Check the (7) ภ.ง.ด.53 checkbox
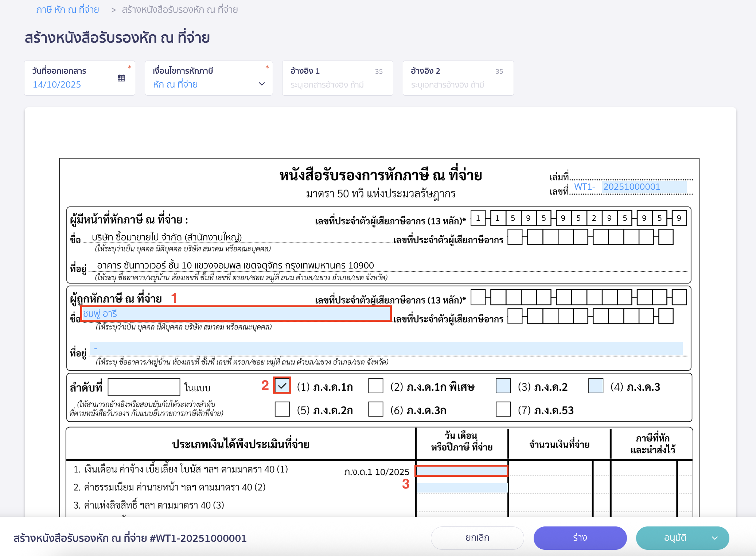 point(503,410)
